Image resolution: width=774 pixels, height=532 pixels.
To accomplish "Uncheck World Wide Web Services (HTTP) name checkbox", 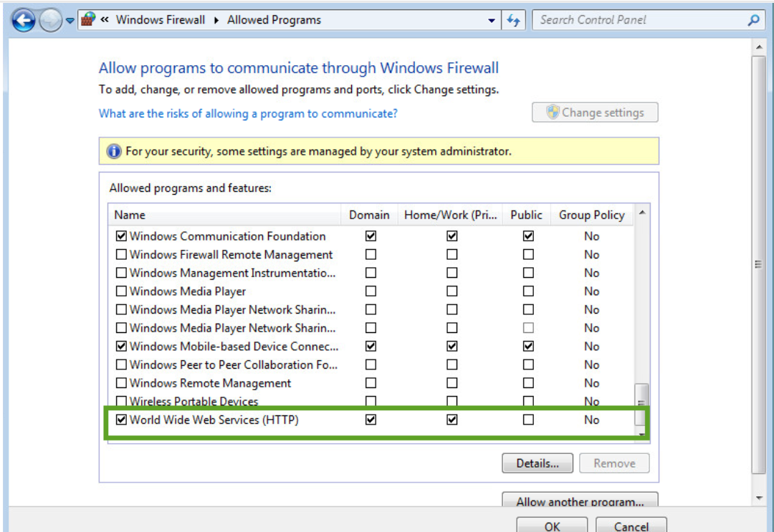I will click(121, 420).
